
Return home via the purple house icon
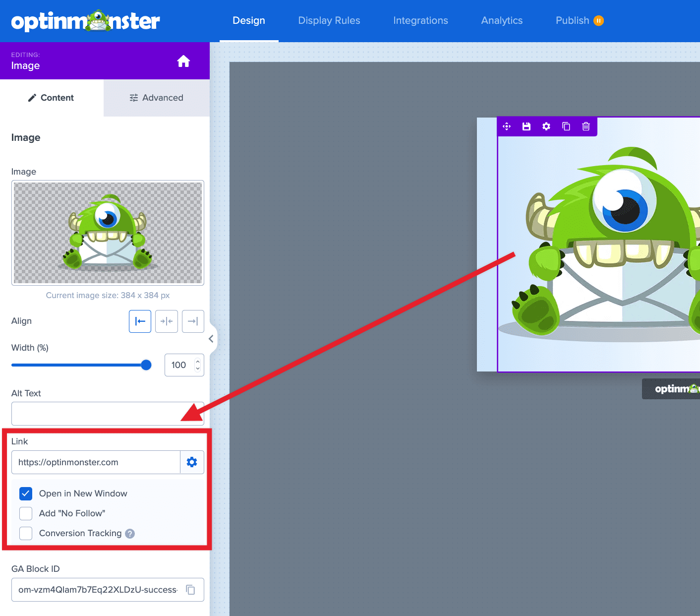pos(183,61)
